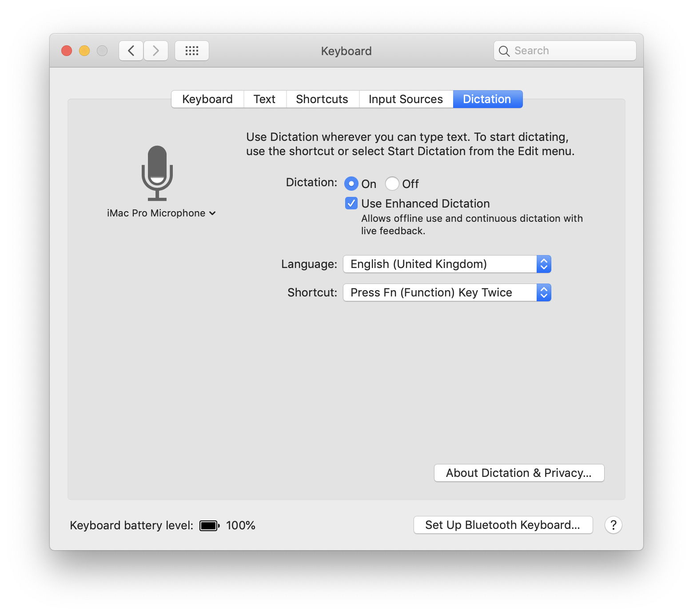Switch to the Text tab
This screenshot has height=616, width=693.
click(264, 99)
